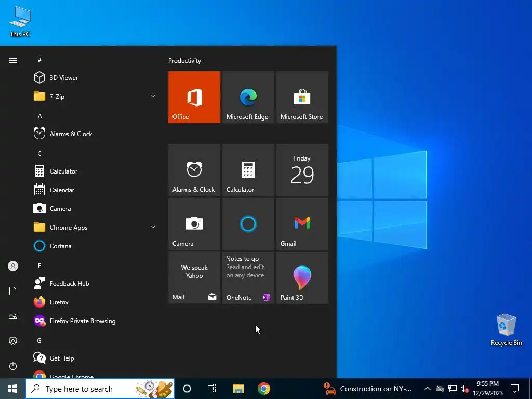
Task: Open the user account icon in Start
Action: click(x=13, y=266)
